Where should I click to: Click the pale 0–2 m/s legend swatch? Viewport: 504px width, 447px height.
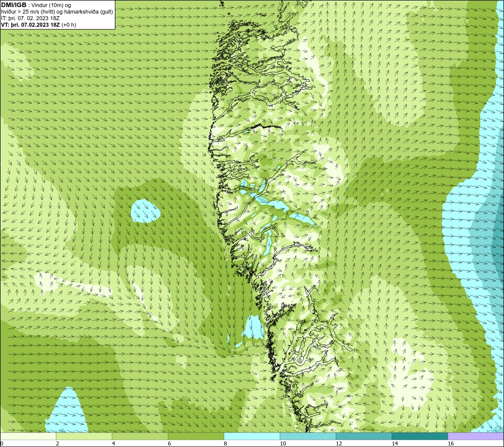coord(28,436)
